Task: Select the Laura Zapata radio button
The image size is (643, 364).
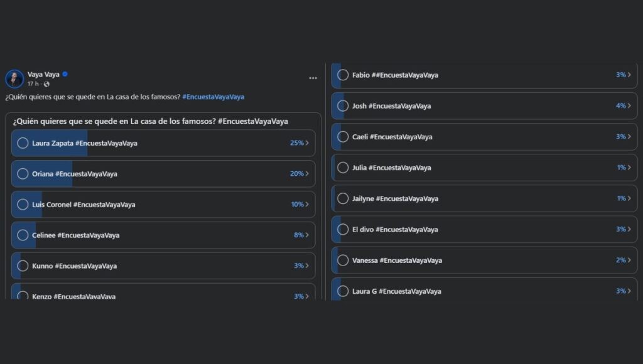Action: tap(23, 143)
